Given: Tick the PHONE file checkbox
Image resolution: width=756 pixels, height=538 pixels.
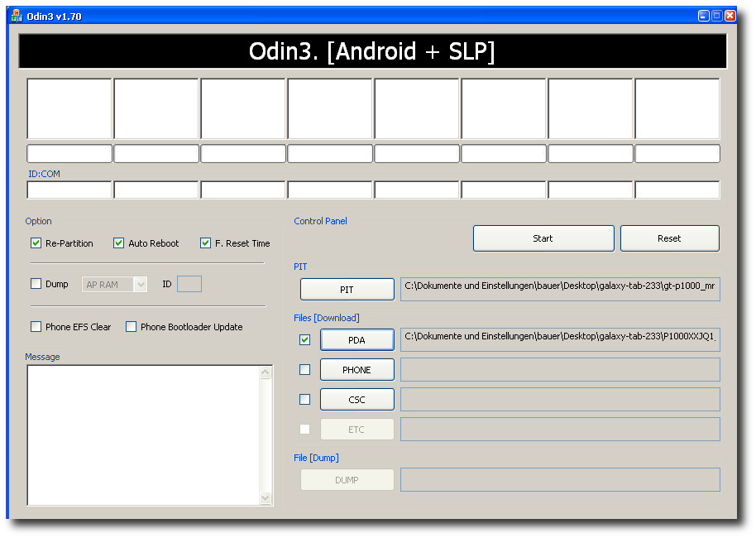Looking at the screenshot, I should click(304, 370).
